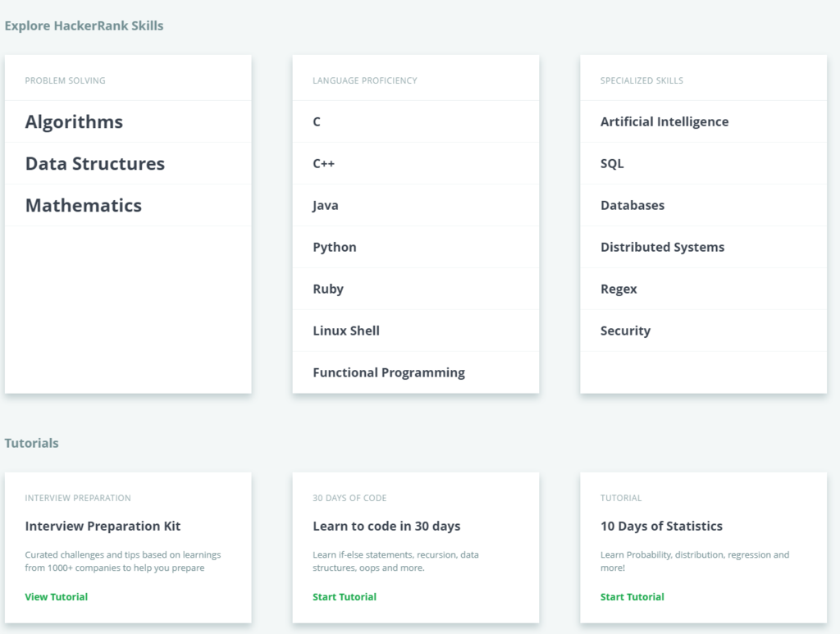
Task: Click the Tutorial label above 10 Days of Statistics
Action: pyautogui.click(x=621, y=498)
